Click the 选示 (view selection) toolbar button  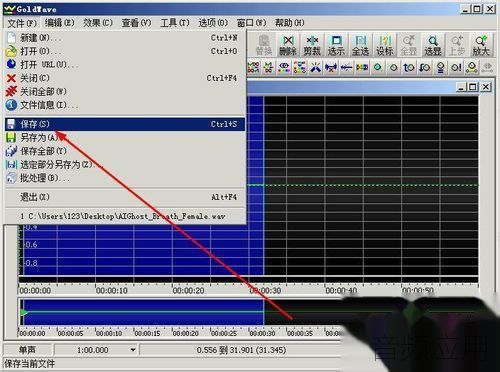[x=336, y=45]
